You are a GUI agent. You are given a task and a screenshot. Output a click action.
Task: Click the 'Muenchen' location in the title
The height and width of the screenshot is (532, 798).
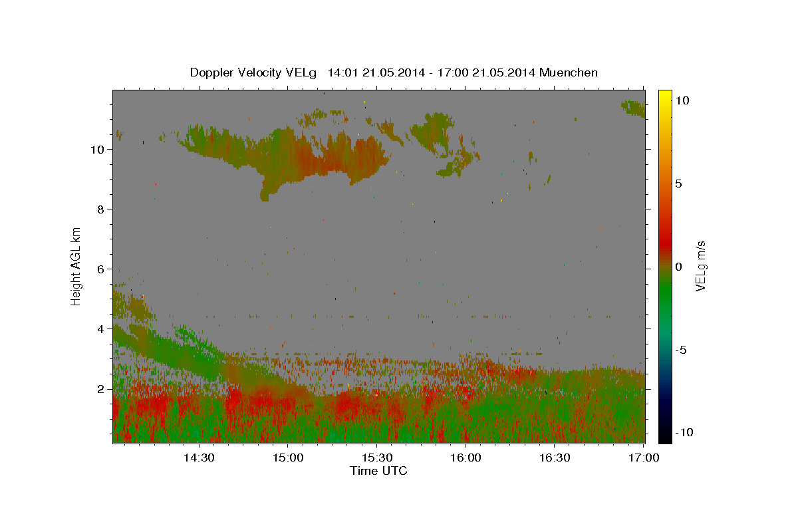point(569,72)
